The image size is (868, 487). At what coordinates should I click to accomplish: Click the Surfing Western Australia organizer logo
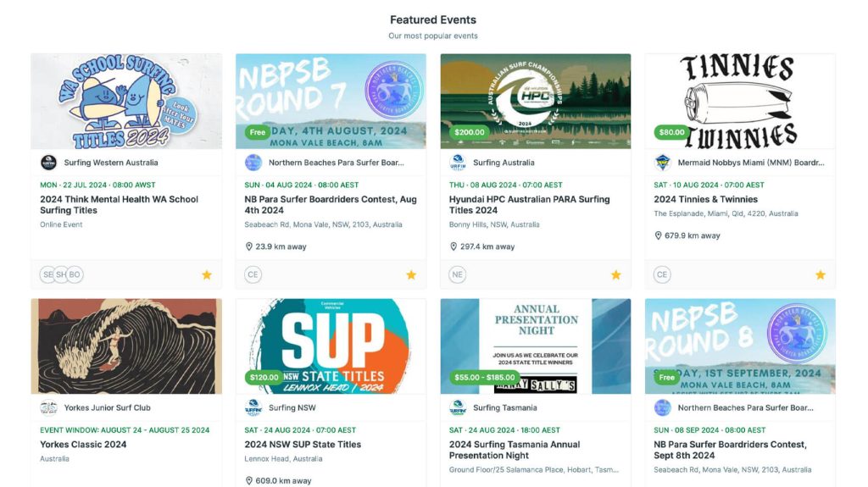(x=48, y=163)
